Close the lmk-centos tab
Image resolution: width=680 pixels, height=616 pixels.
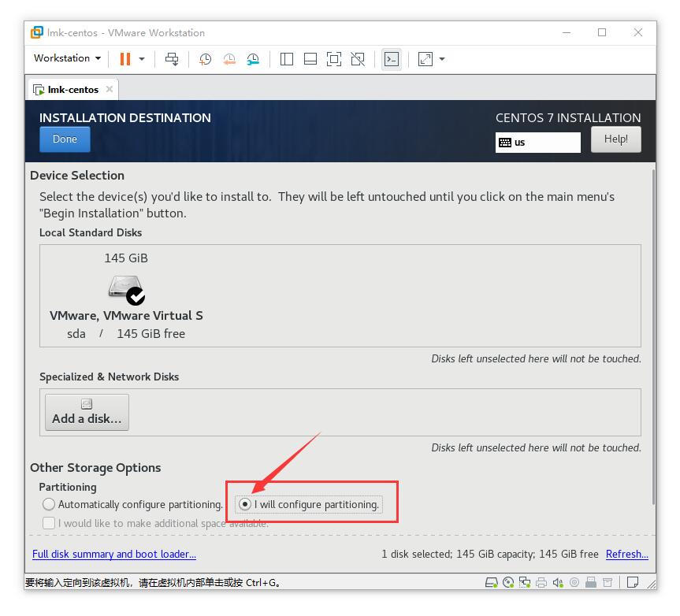[x=110, y=89]
